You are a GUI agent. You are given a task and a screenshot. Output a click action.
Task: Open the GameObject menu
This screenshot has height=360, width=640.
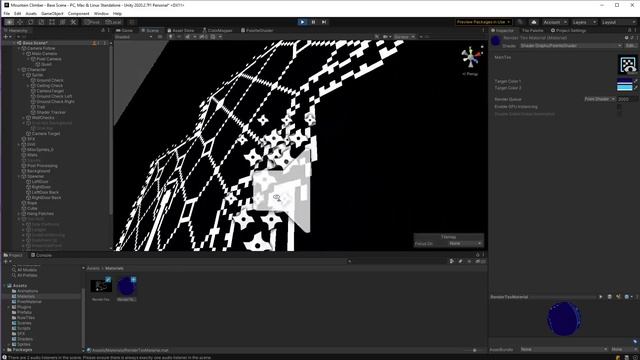click(x=52, y=13)
